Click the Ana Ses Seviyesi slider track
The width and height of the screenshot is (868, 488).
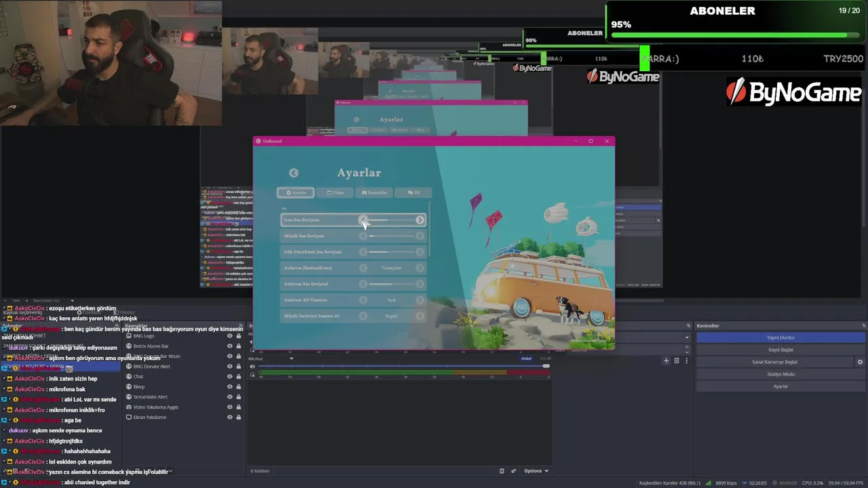(391, 220)
